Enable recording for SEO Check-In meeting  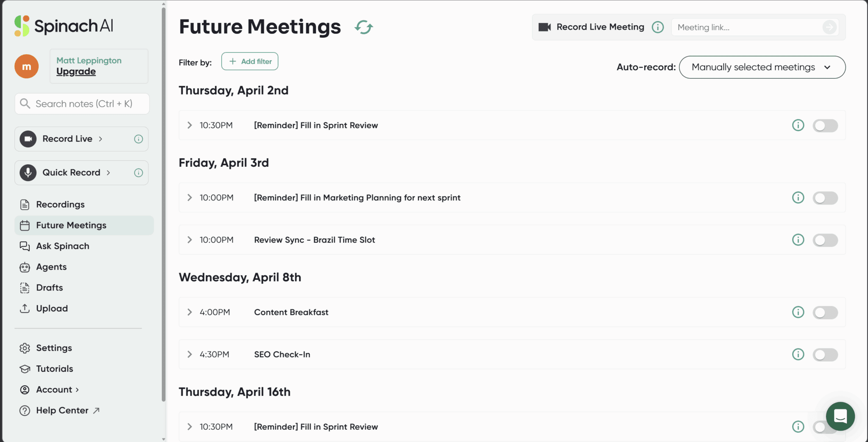click(x=825, y=354)
